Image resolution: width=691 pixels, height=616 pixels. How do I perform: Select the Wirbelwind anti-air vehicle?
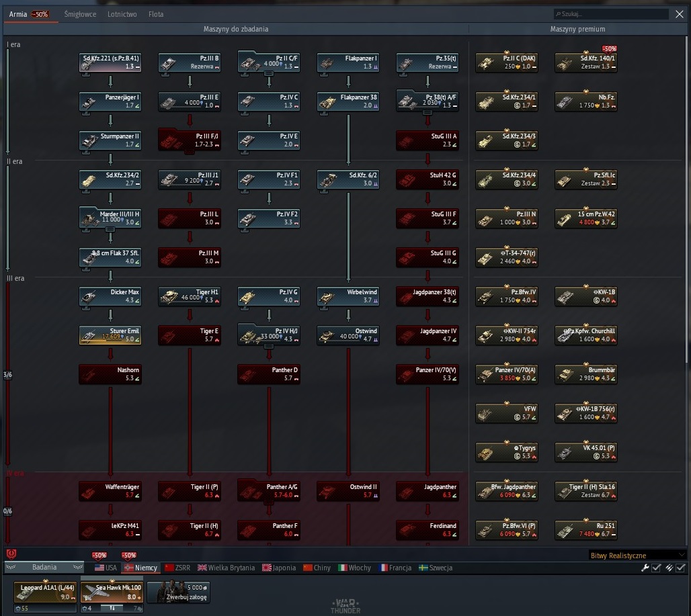348,296
